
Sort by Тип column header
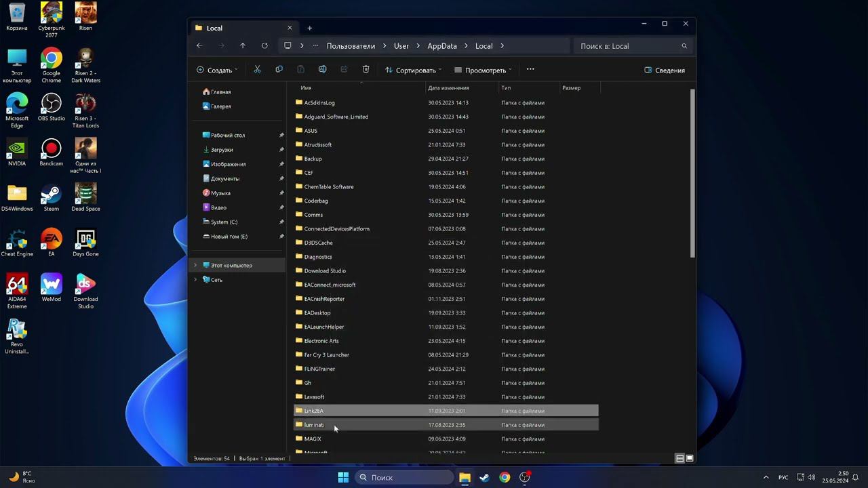[506, 87]
